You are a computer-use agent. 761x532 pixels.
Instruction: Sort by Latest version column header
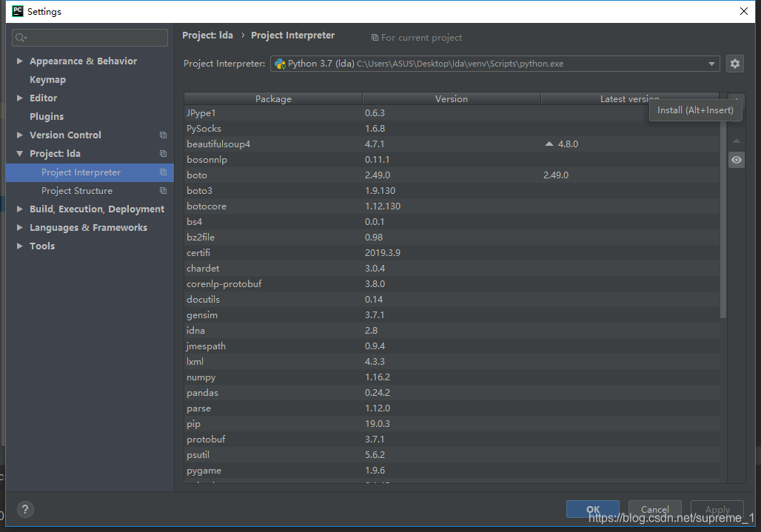[x=629, y=99]
